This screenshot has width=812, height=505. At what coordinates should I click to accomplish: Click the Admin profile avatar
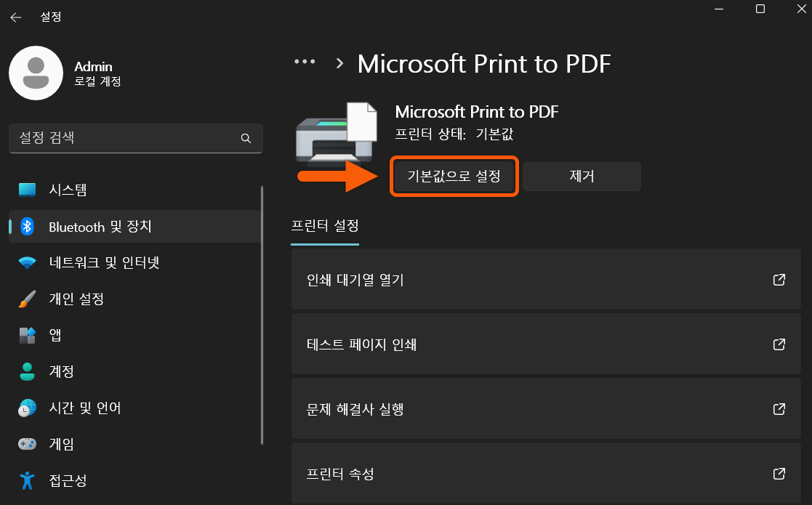click(x=36, y=73)
